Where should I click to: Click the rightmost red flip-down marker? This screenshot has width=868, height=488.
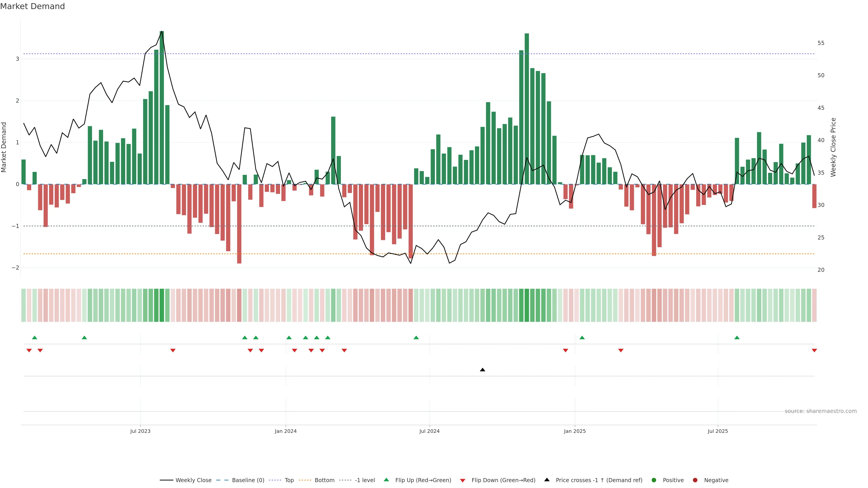(x=814, y=351)
